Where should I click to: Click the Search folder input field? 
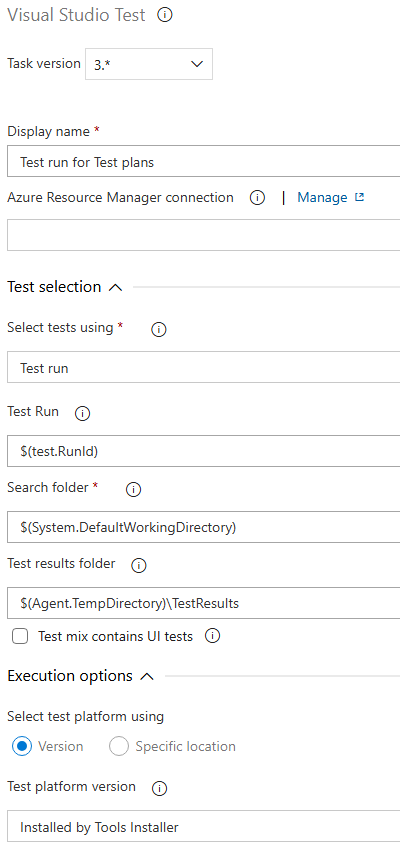[204, 527]
